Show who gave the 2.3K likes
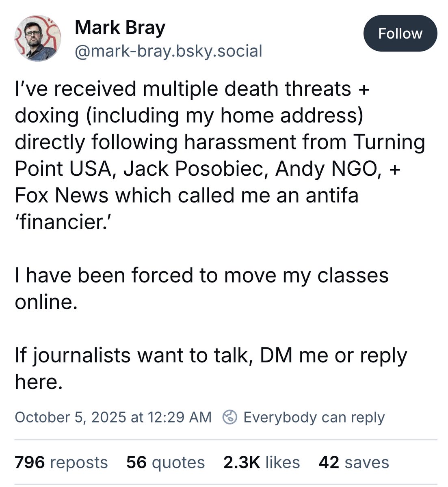Screen dimensions: 448x487 262,462
